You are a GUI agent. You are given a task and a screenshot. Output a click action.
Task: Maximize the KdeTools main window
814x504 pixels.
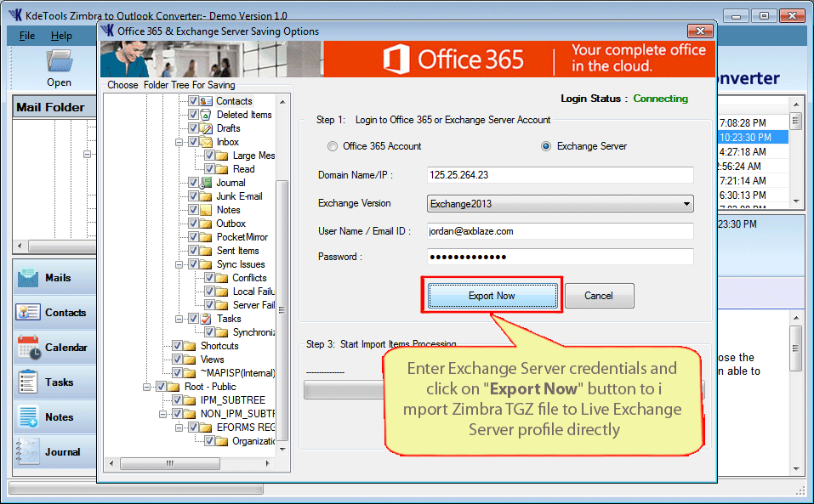coord(764,16)
